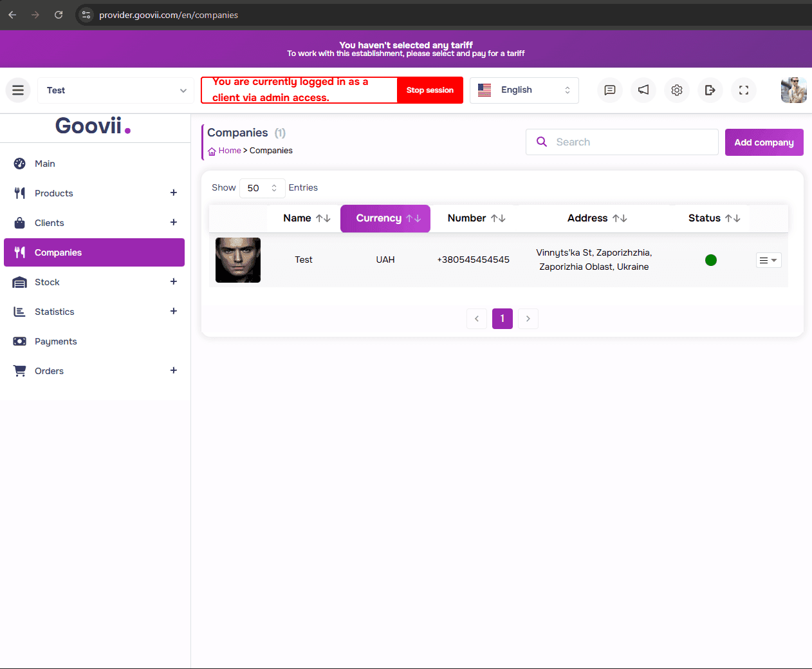Open the Show entries count dropdown
The width and height of the screenshot is (812, 669).
(x=263, y=188)
